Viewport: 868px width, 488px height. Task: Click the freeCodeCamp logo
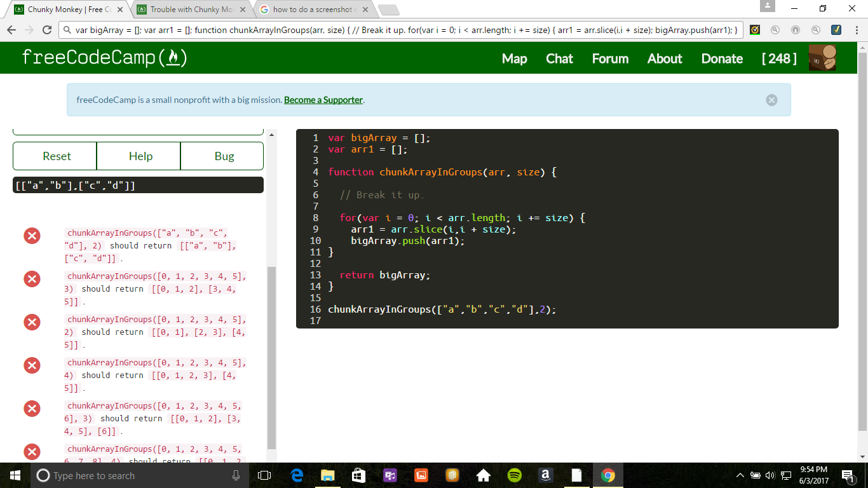tap(104, 58)
